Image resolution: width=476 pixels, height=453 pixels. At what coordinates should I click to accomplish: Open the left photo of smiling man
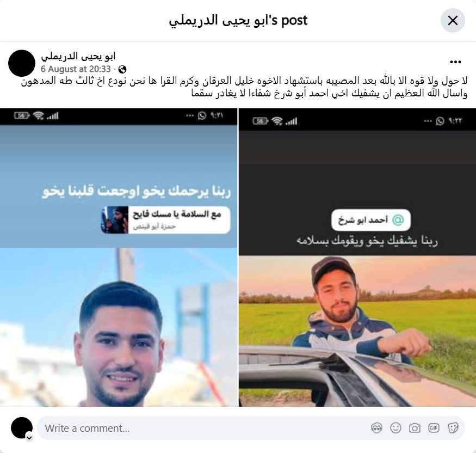[119, 258]
